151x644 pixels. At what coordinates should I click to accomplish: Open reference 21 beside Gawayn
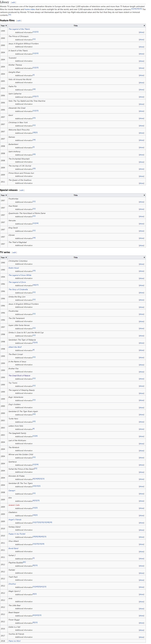pyautogui.click(x=34, y=493)
